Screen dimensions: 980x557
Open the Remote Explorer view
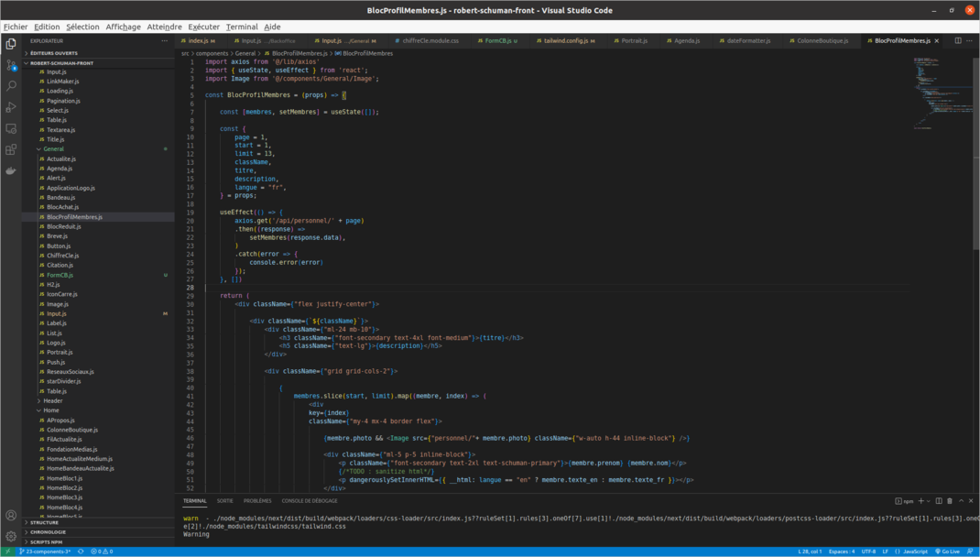(11, 128)
